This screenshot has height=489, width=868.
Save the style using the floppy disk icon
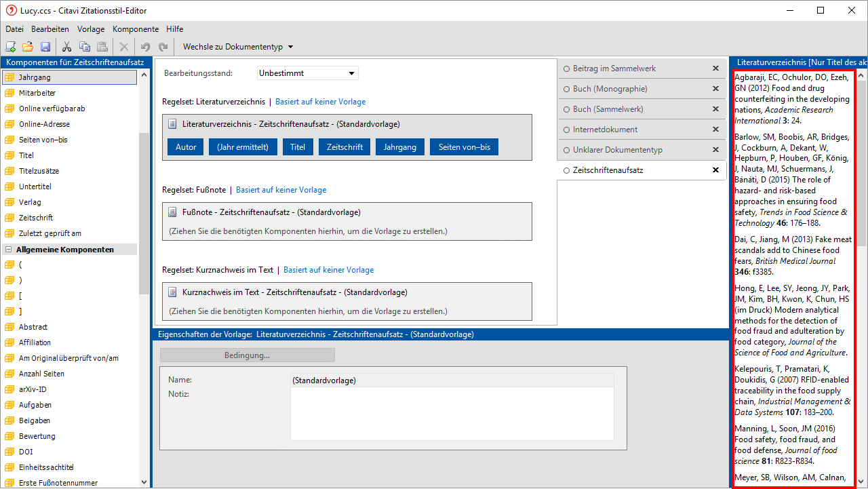point(45,47)
